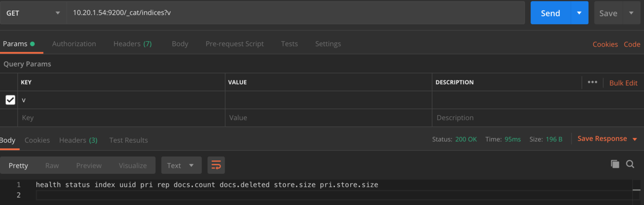Open the Tests tab
This screenshot has height=205, width=644.
(289, 44)
